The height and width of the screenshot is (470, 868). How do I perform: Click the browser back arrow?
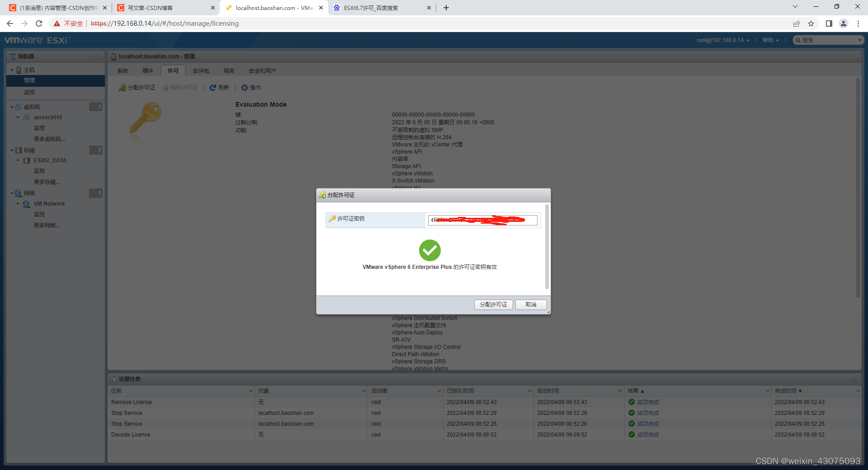pos(10,23)
